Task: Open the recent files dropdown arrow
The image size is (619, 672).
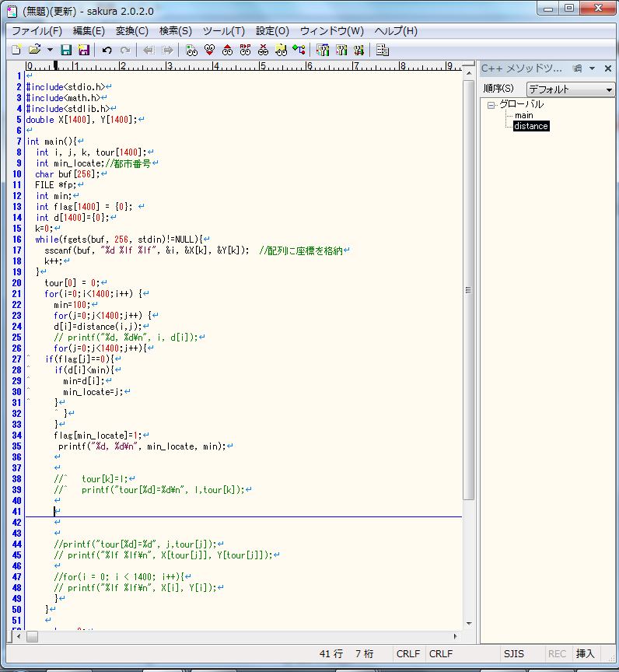Action: coord(50,50)
